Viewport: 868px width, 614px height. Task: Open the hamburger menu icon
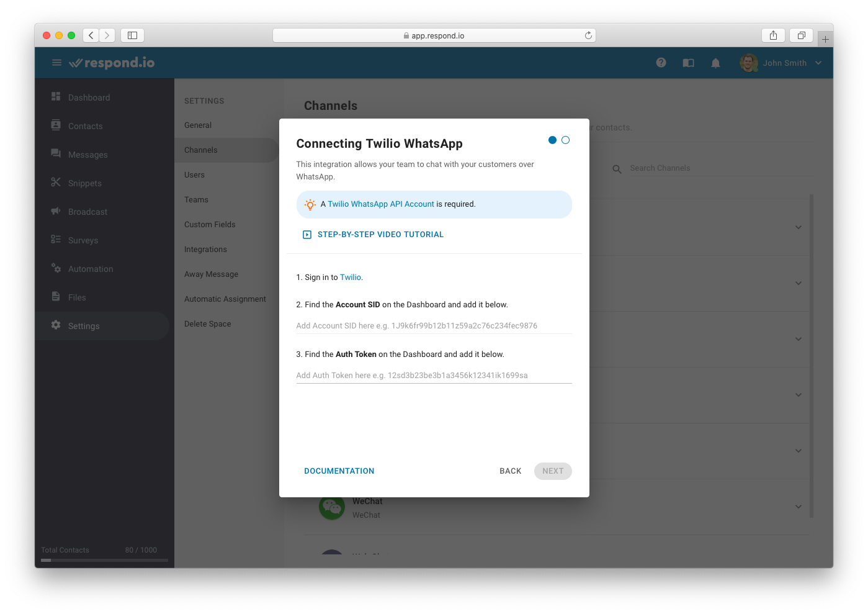tap(56, 63)
